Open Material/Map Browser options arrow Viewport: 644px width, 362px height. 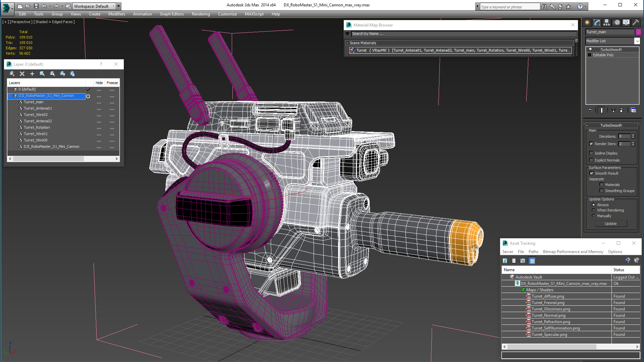(347, 34)
